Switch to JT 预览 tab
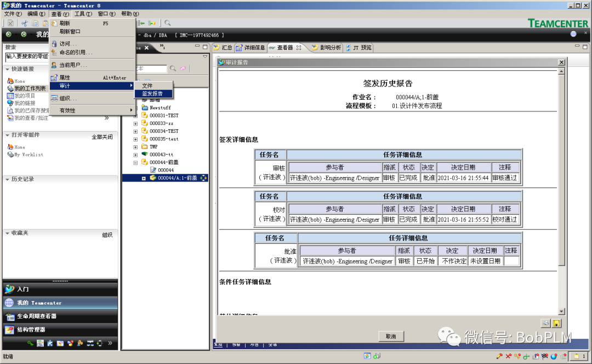Image resolution: width=592 pixels, height=364 pixels. coord(358,48)
